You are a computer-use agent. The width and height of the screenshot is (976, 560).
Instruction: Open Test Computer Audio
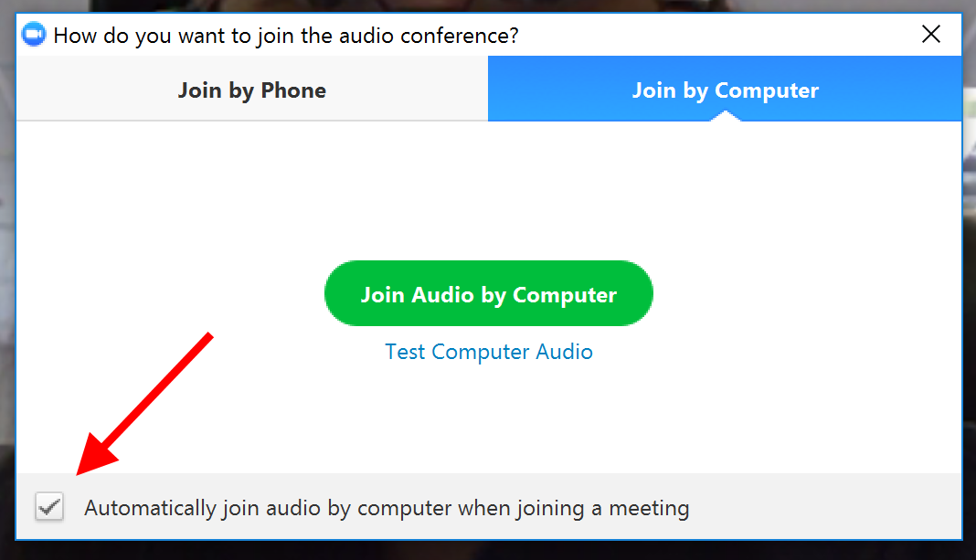[x=488, y=352]
